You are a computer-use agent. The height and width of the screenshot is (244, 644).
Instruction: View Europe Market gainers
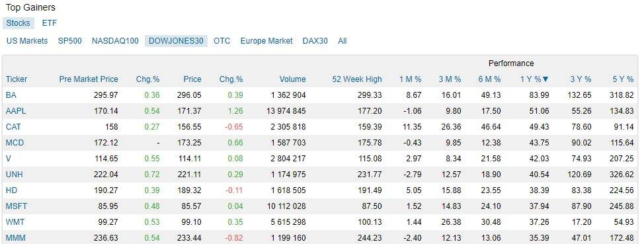coord(266,41)
